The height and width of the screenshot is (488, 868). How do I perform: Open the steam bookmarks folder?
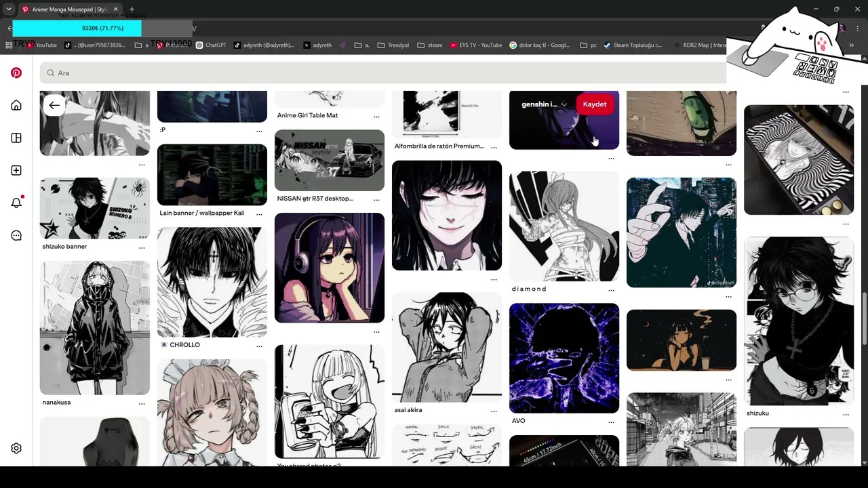430,45
